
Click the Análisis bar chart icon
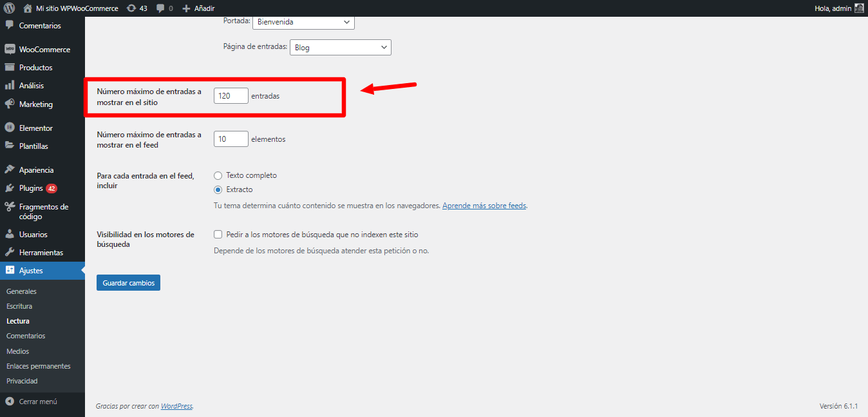(10, 86)
